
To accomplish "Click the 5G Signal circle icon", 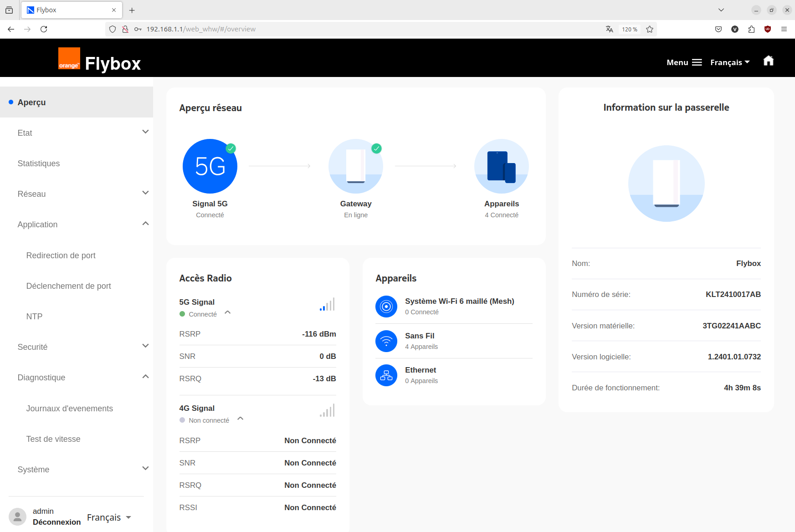I will tap(210, 166).
